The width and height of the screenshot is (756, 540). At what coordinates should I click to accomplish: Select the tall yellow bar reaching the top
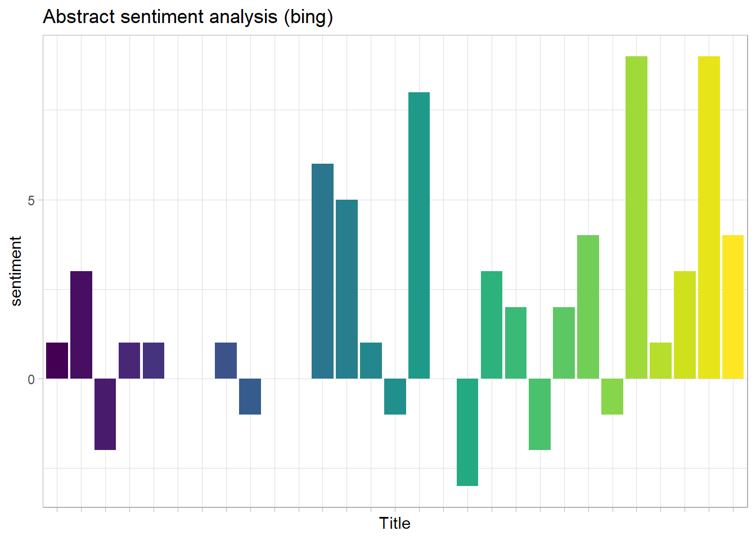point(709,217)
